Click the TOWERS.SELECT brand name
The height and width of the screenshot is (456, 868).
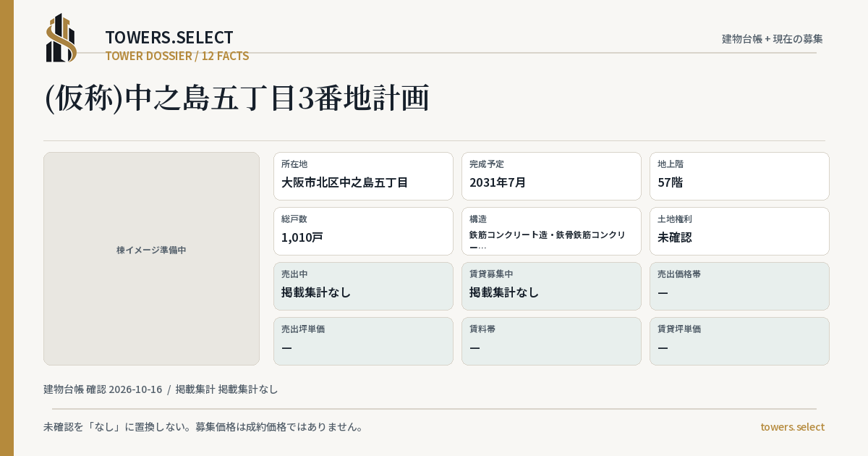click(x=169, y=38)
